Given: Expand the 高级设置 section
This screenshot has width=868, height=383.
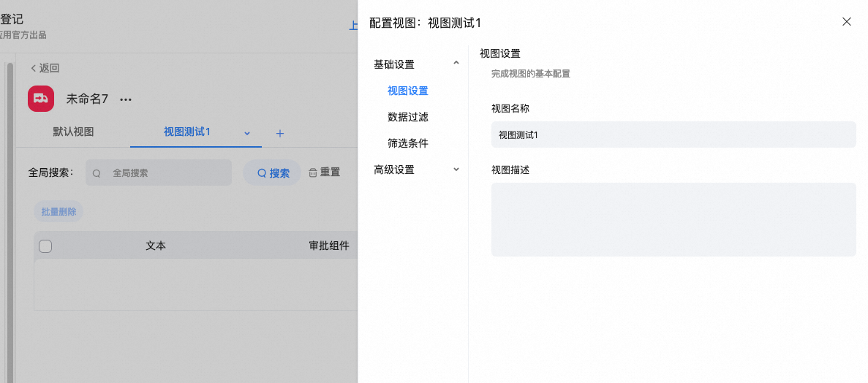Looking at the screenshot, I should click(x=456, y=170).
